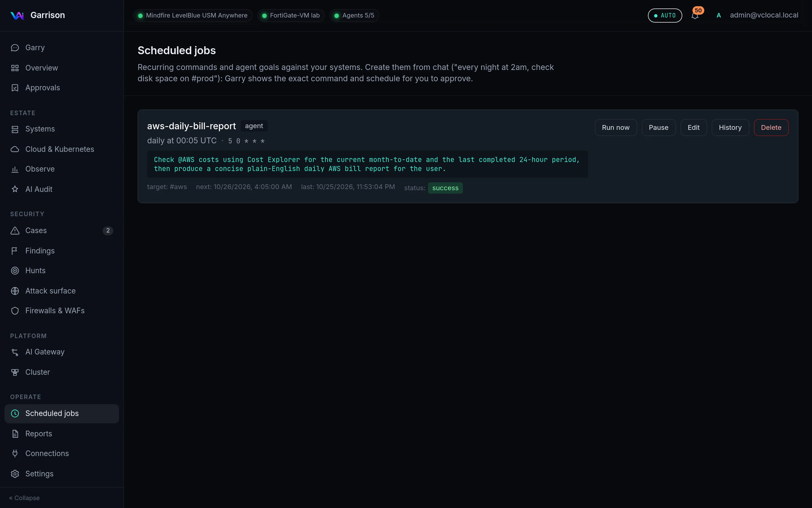Viewport: 812px width, 508px height.
Task: Open the Overview menu item
Action: click(x=62, y=68)
